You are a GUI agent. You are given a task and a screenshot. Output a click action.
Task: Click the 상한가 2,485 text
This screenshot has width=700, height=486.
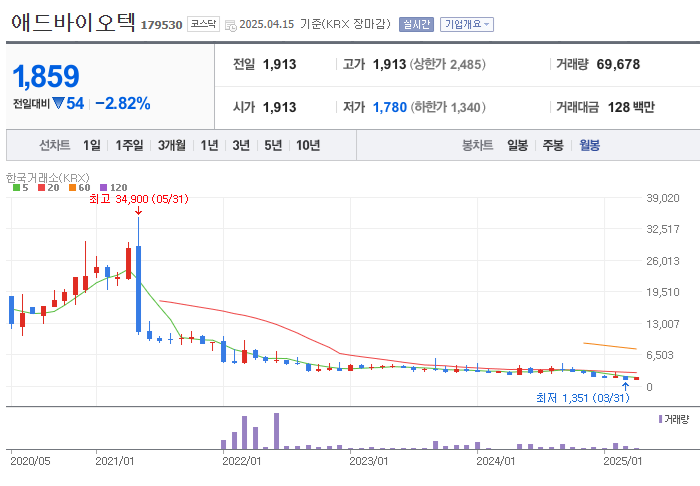coord(448,64)
